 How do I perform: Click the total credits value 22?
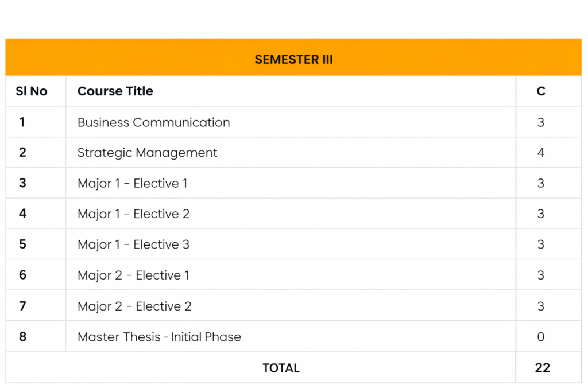[542, 368]
